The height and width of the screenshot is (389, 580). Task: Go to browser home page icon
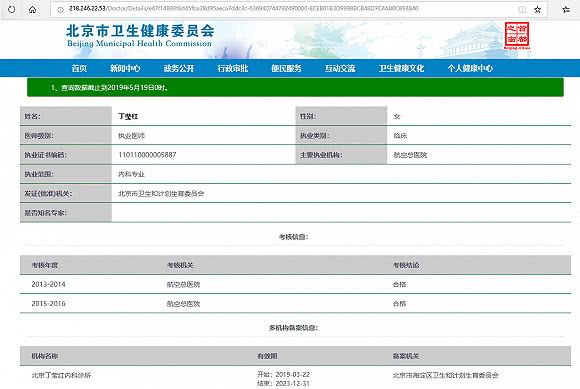[33, 9]
